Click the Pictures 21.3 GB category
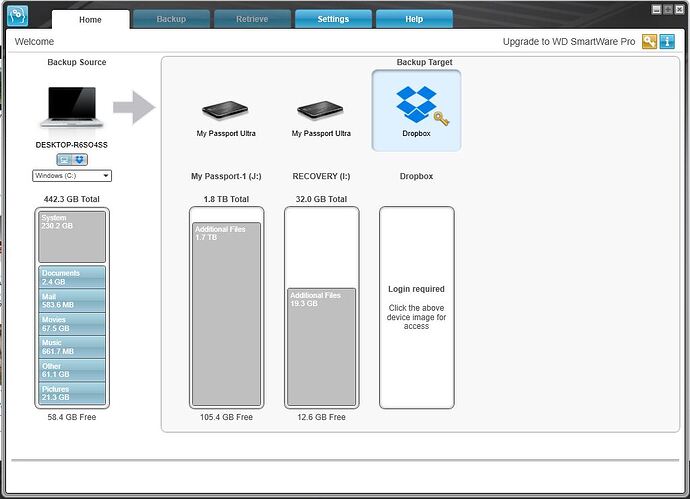 tap(72, 393)
